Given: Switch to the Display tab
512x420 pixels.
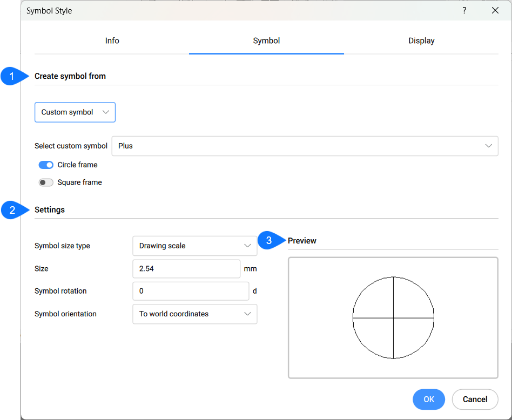Looking at the screenshot, I should point(421,41).
